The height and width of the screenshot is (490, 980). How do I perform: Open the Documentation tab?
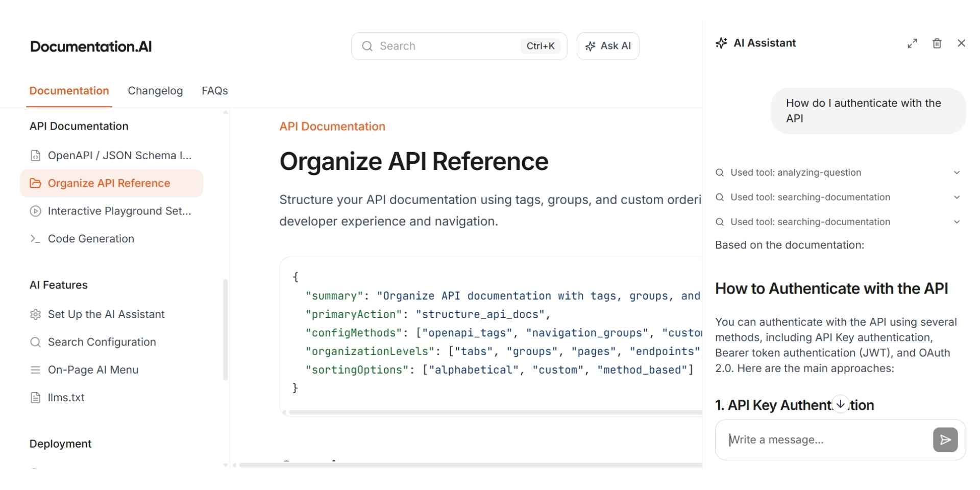(69, 91)
